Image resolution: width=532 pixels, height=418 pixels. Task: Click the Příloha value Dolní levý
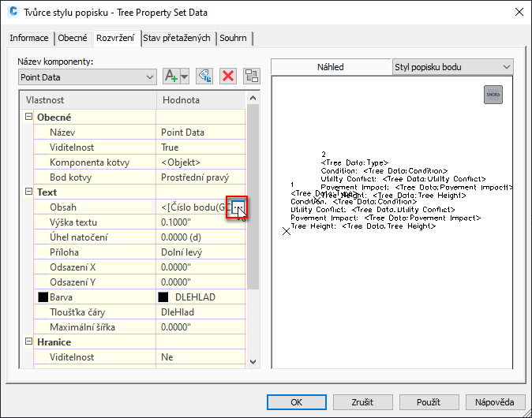coord(200,252)
